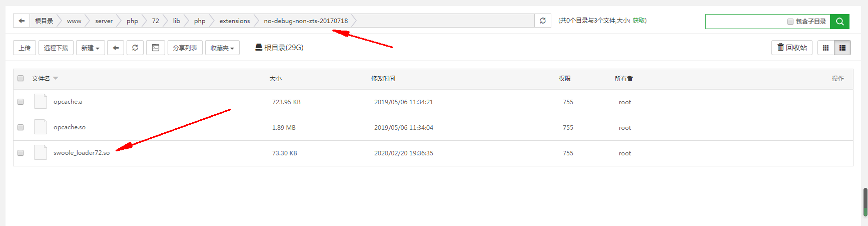Switch to grid view
The height and width of the screenshot is (226, 868).
[x=826, y=48]
